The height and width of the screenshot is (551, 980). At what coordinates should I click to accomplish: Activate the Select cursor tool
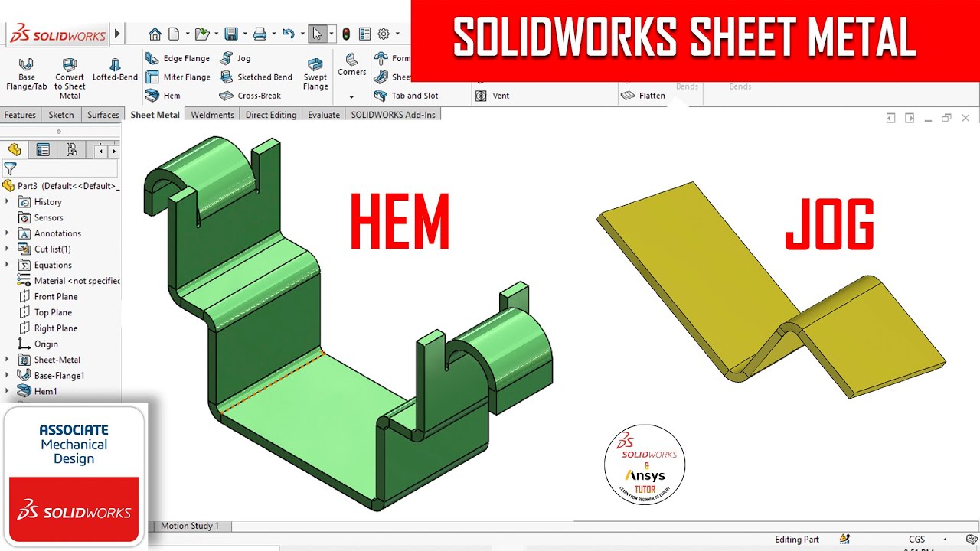pyautogui.click(x=317, y=34)
